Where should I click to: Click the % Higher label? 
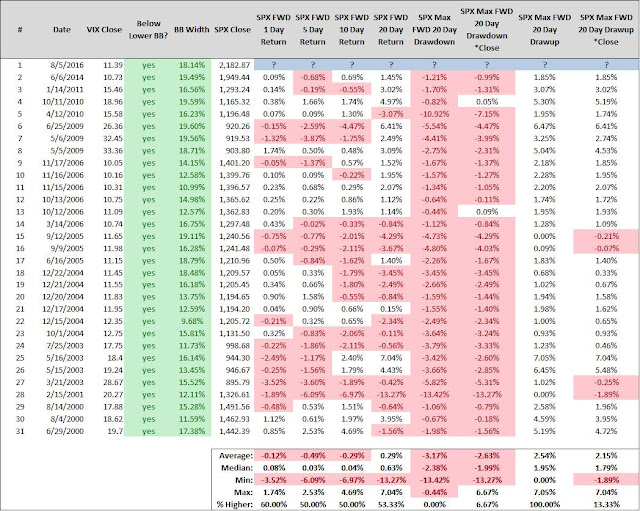pos(235,504)
